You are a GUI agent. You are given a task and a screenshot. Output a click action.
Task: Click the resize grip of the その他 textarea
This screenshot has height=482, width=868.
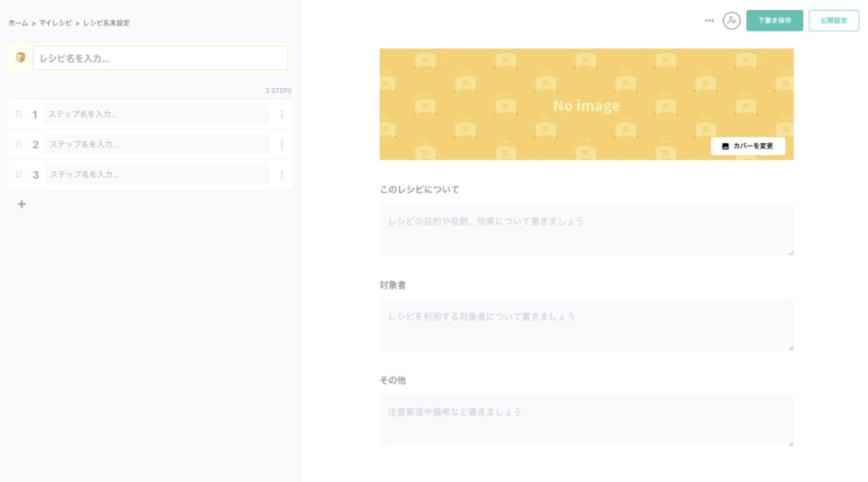791,443
